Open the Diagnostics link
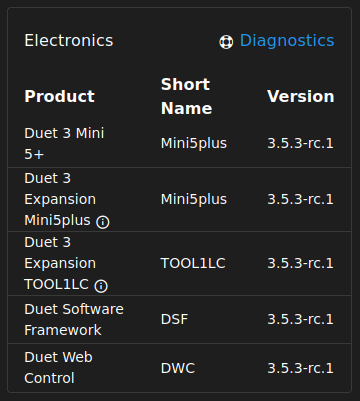 pyautogui.click(x=276, y=41)
